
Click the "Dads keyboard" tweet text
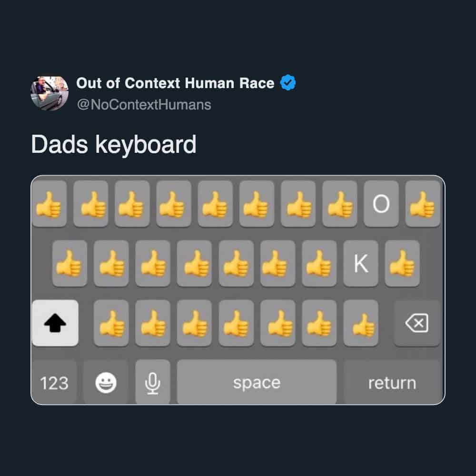(114, 144)
